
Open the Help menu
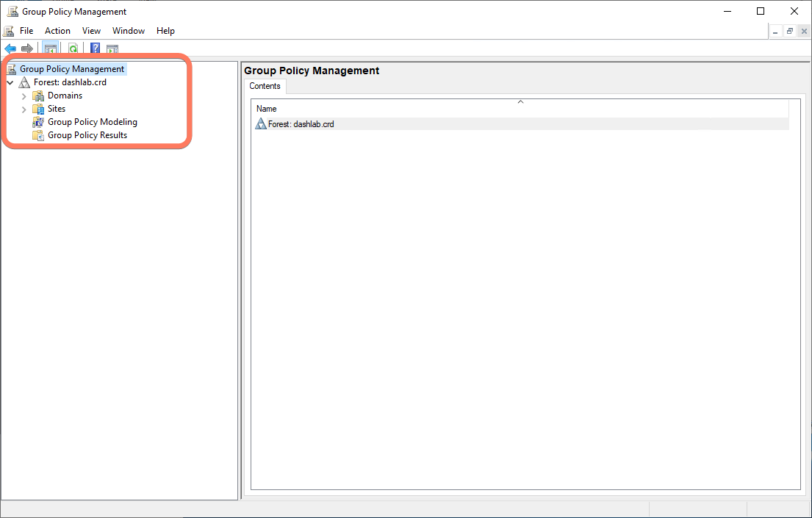(166, 31)
